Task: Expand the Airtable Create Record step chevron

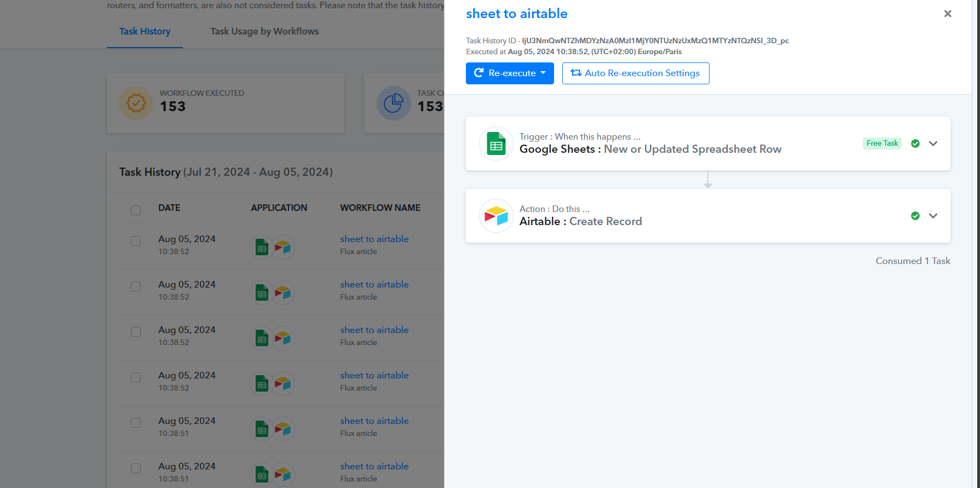Action: (933, 216)
